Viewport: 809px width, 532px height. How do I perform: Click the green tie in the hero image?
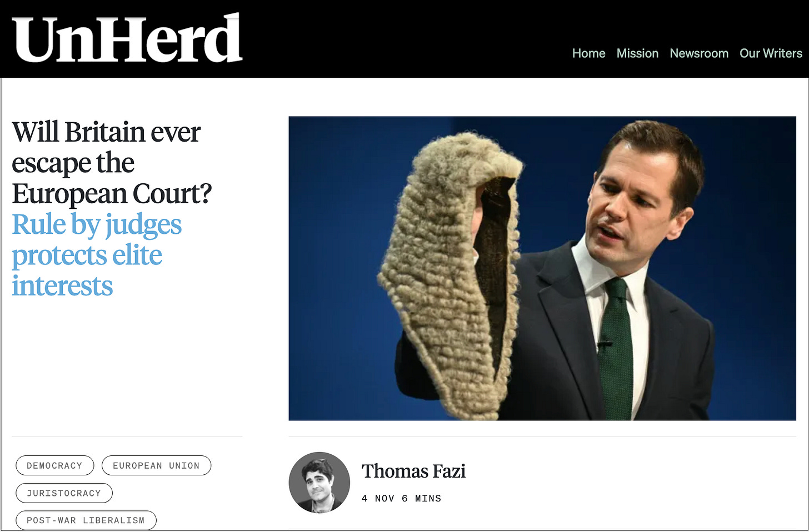point(618,350)
